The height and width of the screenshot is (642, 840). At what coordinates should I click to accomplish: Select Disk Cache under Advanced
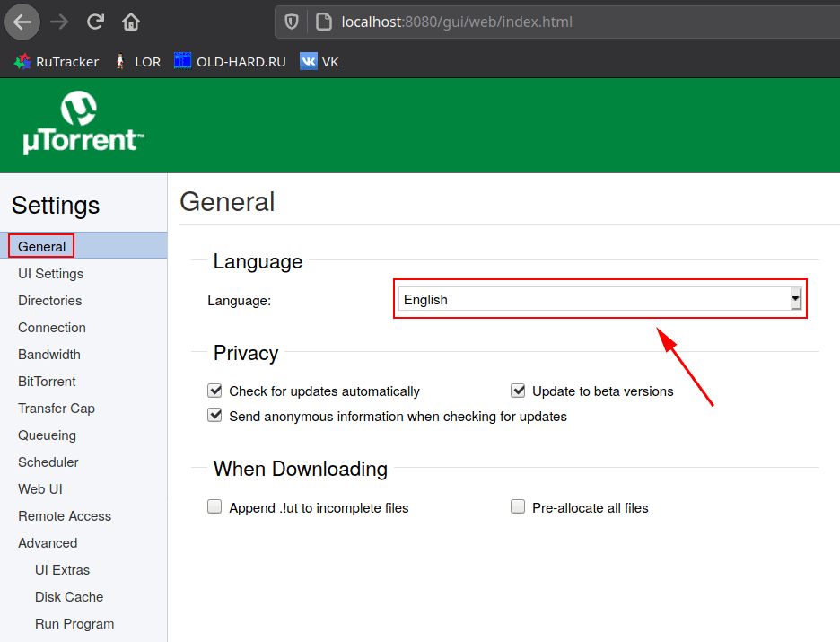pos(69,597)
